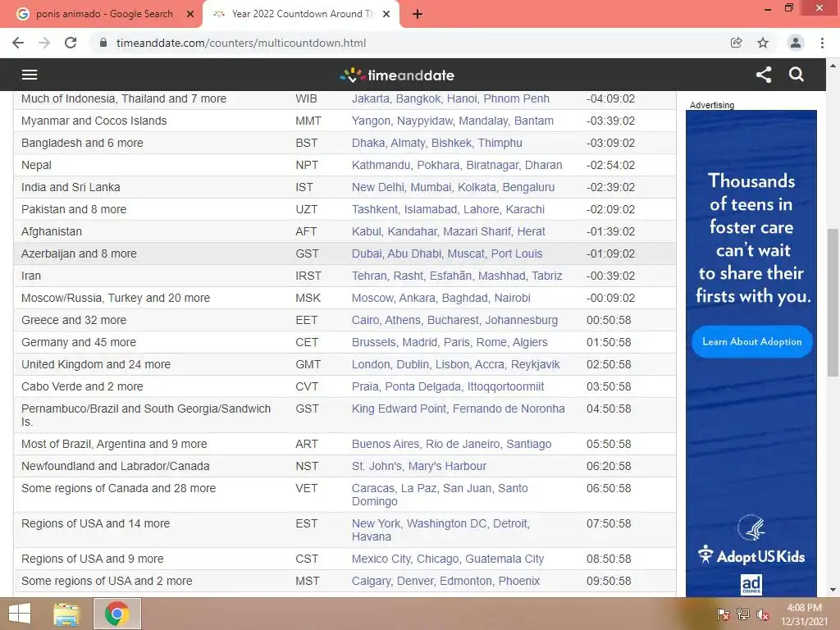Screen dimensions: 840x630
Task: Click the Chrome icon in the taskbar
Action: click(x=116, y=614)
